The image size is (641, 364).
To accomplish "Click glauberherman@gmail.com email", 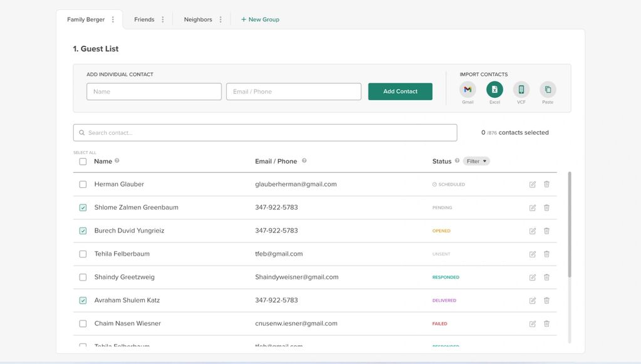I will [296, 184].
